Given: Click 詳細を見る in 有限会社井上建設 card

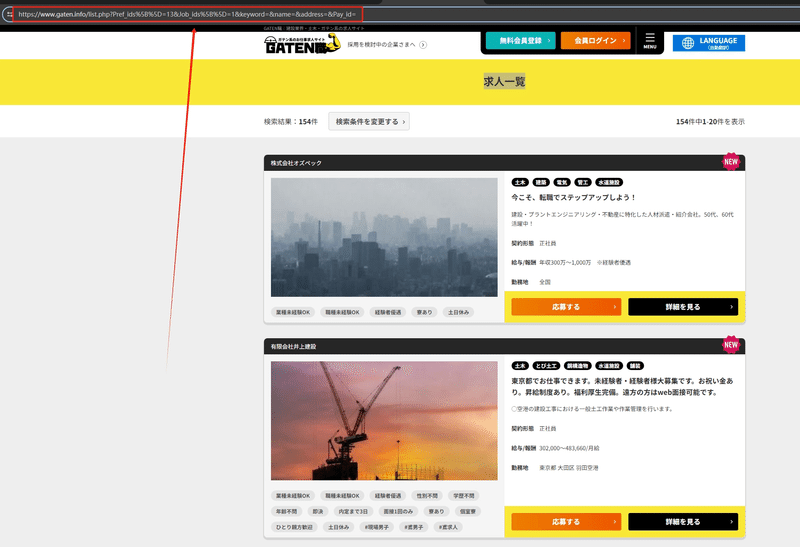Looking at the screenshot, I should [683, 521].
